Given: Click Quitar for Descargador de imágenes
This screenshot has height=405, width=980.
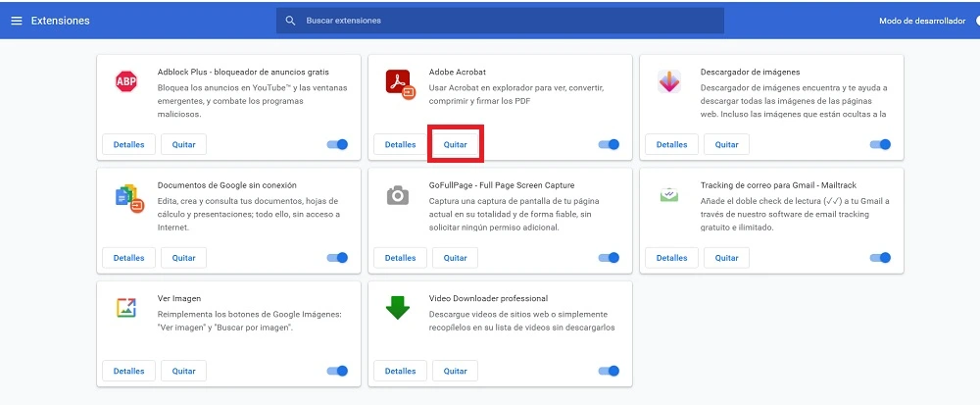Looking at the screenshot, I should pyautogui.click(x=726, y=144).
